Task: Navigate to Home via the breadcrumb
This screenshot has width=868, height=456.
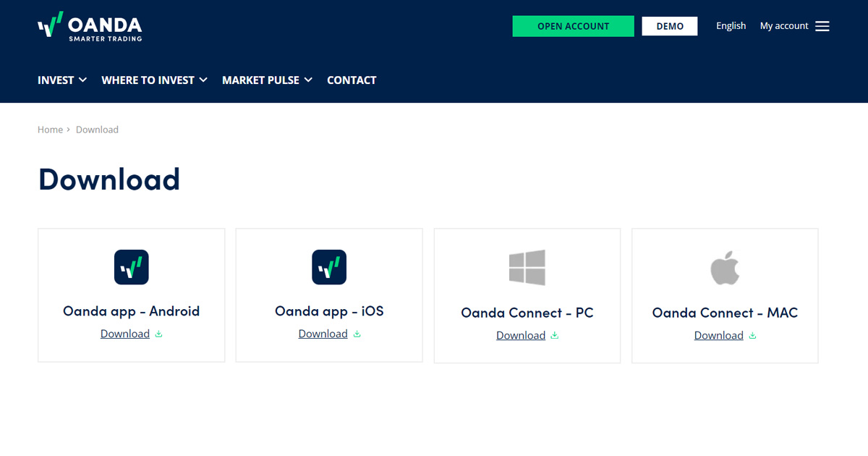Action: coord(50,129)
